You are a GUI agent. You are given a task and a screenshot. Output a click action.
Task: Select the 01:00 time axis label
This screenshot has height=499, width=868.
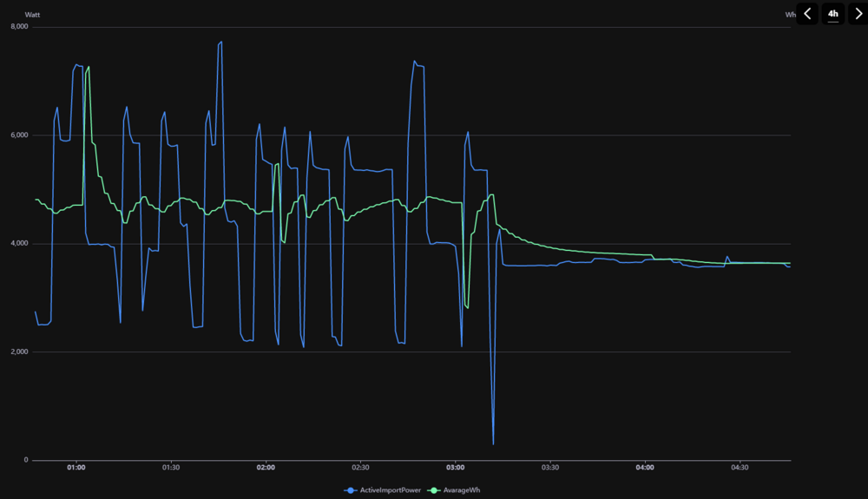click(x=76, y=468)
